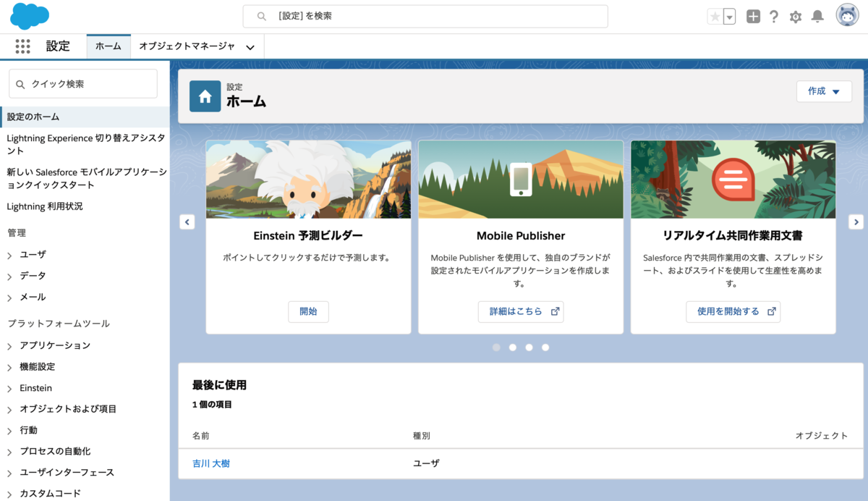This screenshot has width=868, height=501.
Task: Click 使用を開始する on リアルタイム共同作業用文書 card
Action: [x=733, y=311]
